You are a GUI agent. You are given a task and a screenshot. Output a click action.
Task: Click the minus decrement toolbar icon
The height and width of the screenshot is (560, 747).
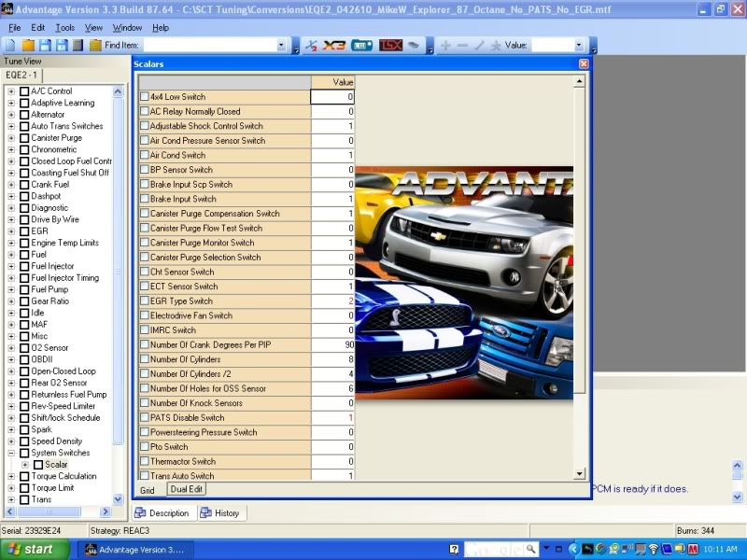pyautogui.click(x=462, y=45)
